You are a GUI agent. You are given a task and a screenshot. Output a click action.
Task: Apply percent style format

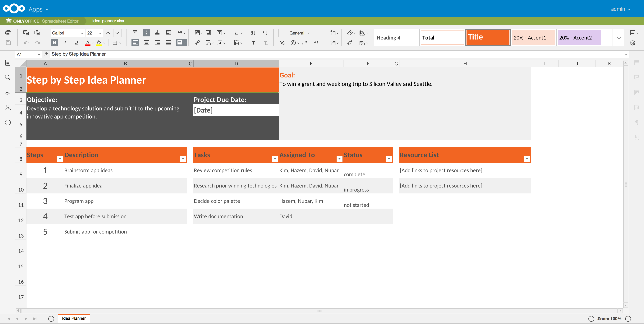point(282,43)
